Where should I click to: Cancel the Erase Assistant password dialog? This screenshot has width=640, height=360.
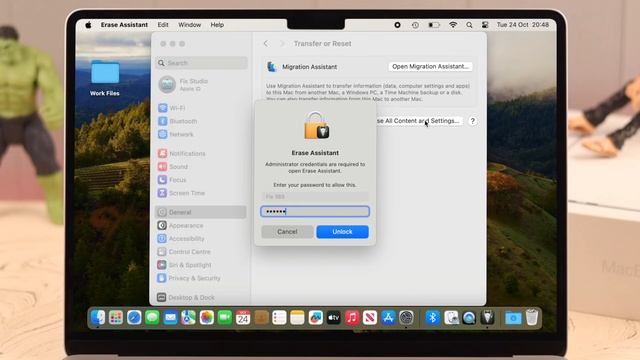tap(287, 231)
